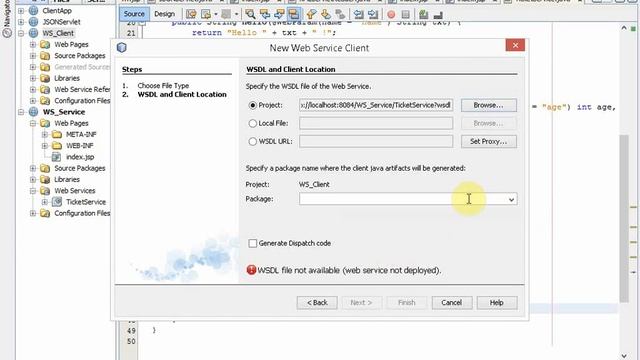Screen dimensions: 640x360
Task: Click Navigator side panel icon
Action: [x=7, y=32]
